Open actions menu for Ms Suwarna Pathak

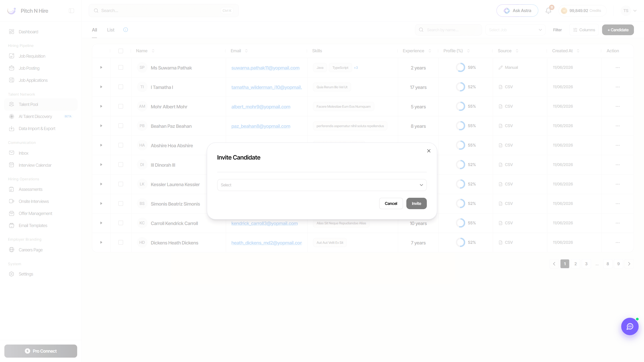pyautogui.click(x=617, y=67)
